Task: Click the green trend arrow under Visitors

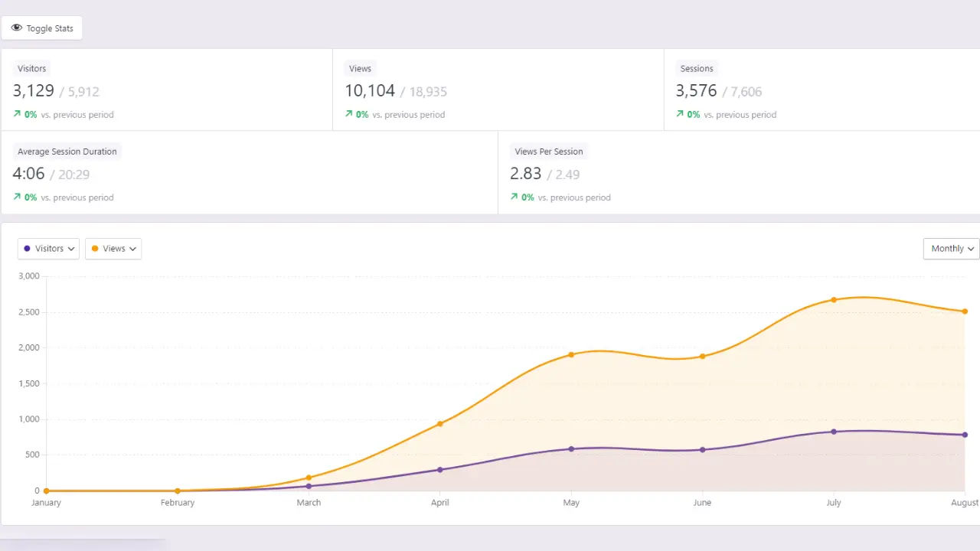Action: (17, 114)
